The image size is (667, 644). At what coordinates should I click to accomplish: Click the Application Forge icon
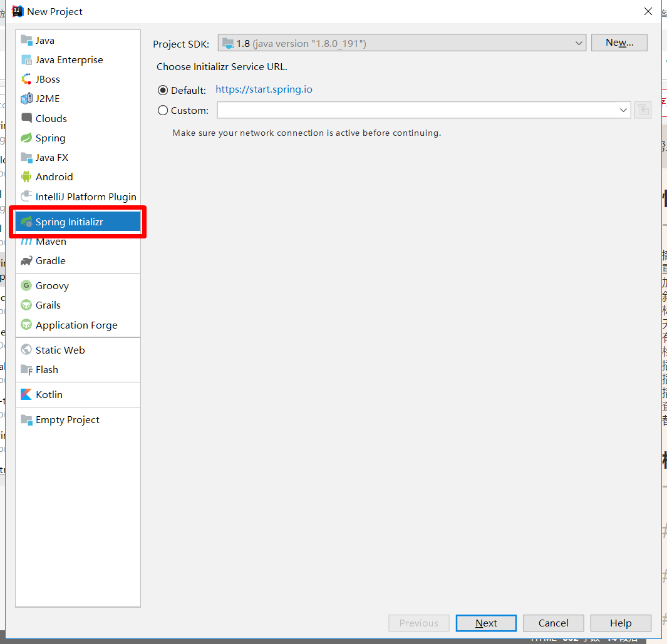pos(26,325)
